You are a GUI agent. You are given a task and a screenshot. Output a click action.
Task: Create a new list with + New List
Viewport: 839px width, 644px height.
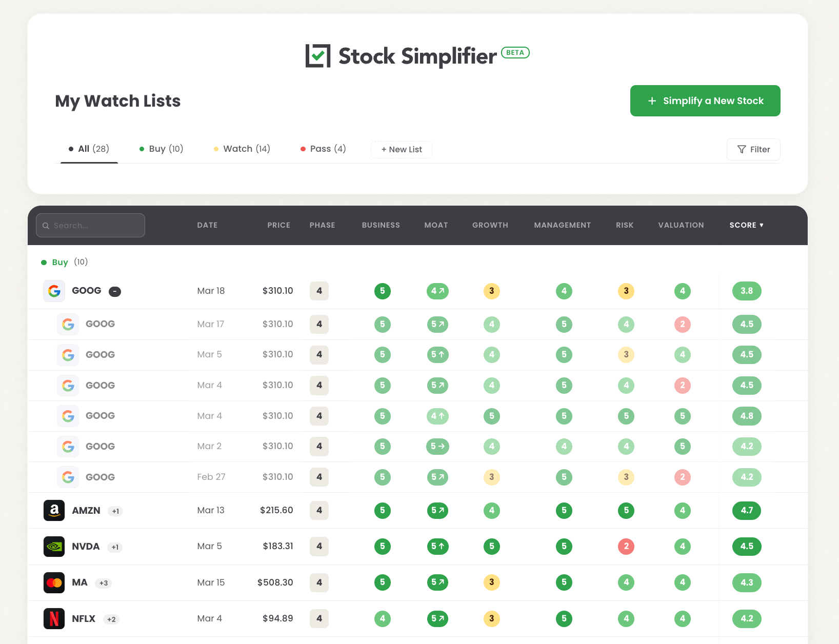click(x=402, y=149)
